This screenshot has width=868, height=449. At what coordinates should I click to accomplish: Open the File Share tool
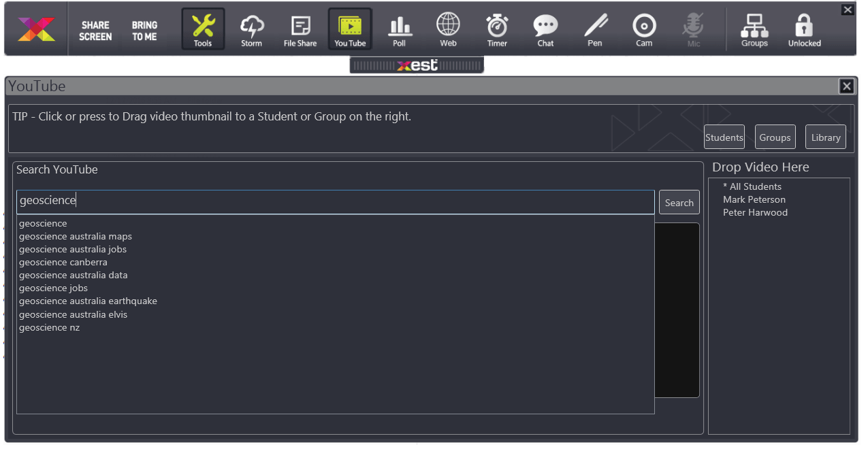(x=300, y=31)
